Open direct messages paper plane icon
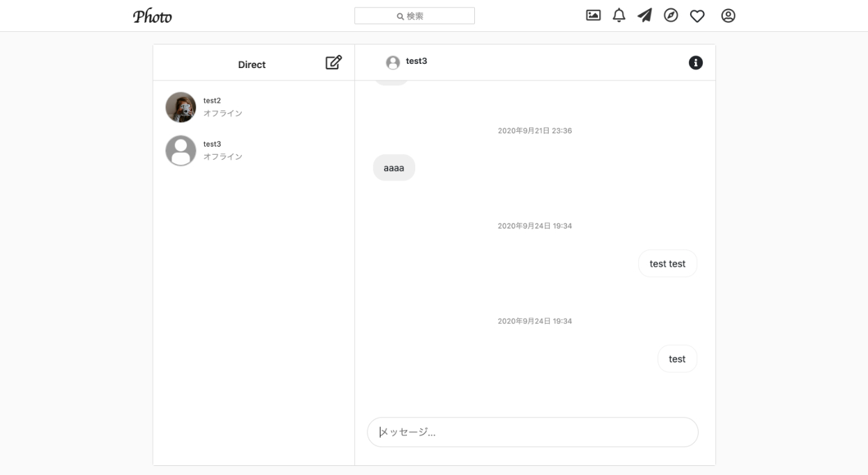The width and height of the screenshot is (868, 475). pos(644,15)
